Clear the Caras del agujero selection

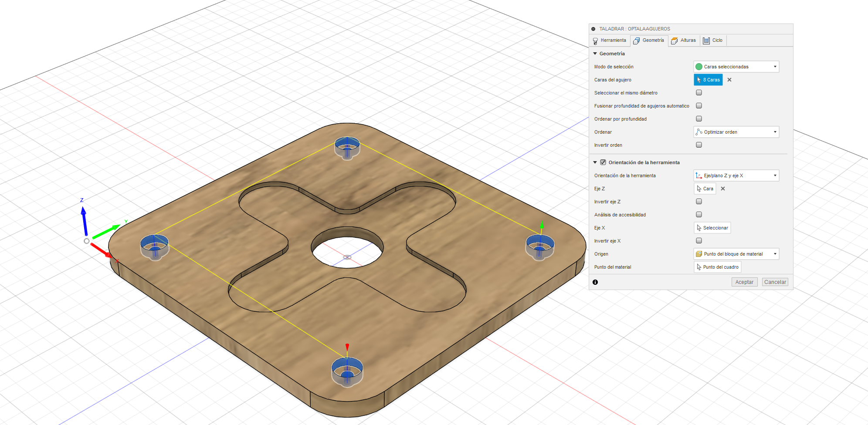(729, 80)
